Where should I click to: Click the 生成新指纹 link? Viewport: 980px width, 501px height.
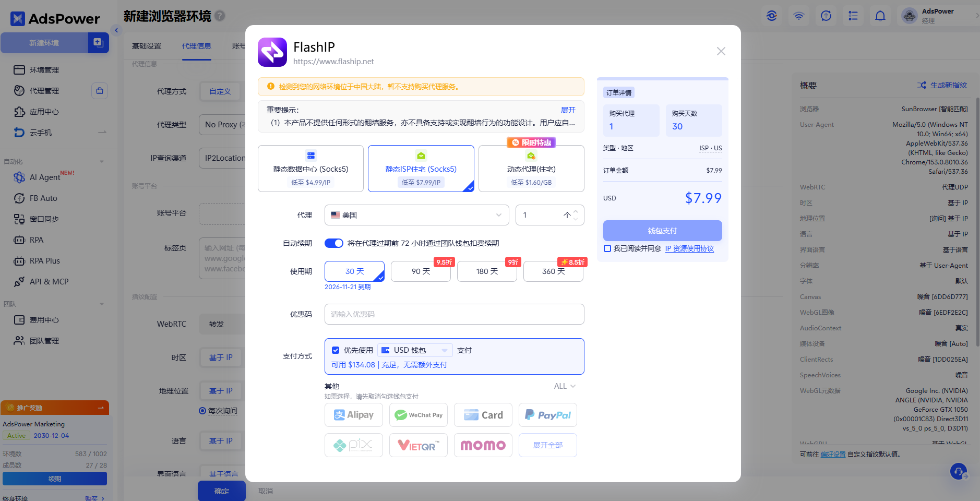[942, 85]
